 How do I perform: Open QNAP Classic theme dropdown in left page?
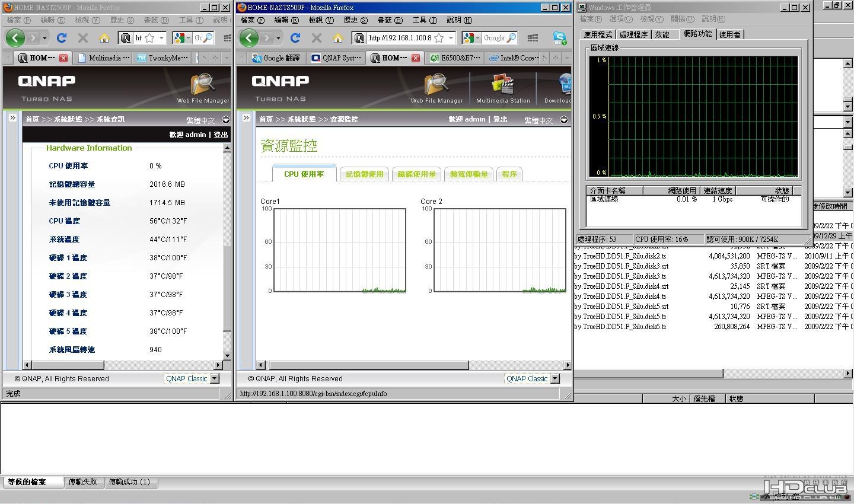[215, 378]
